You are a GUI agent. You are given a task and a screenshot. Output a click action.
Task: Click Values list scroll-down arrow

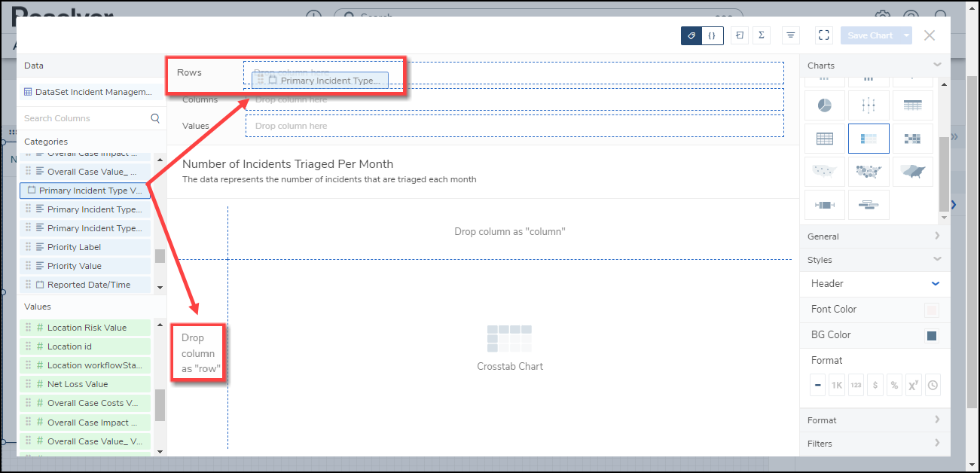160,451
